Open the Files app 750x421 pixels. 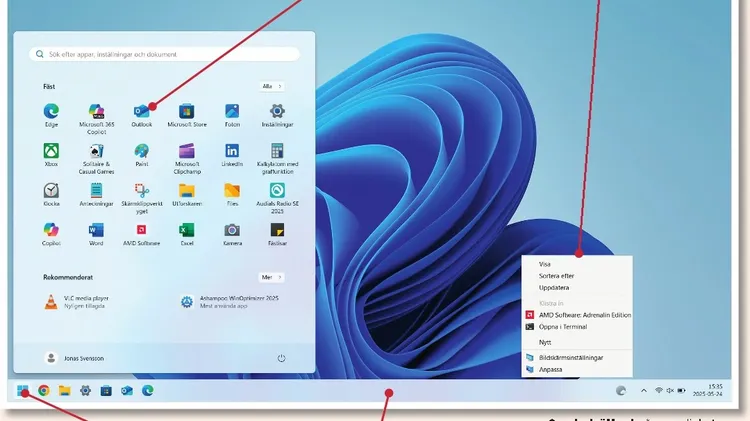coord(232,194)
